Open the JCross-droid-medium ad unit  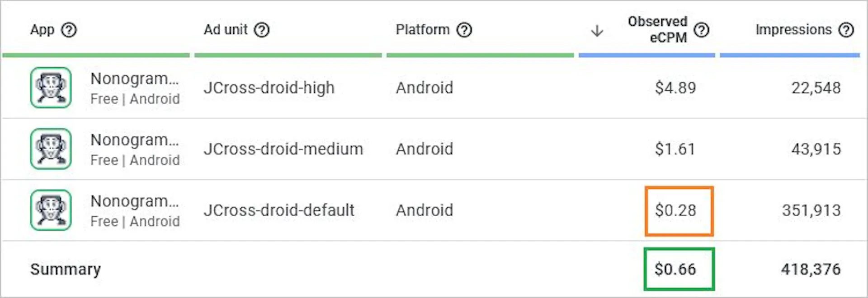coord(283,149)
